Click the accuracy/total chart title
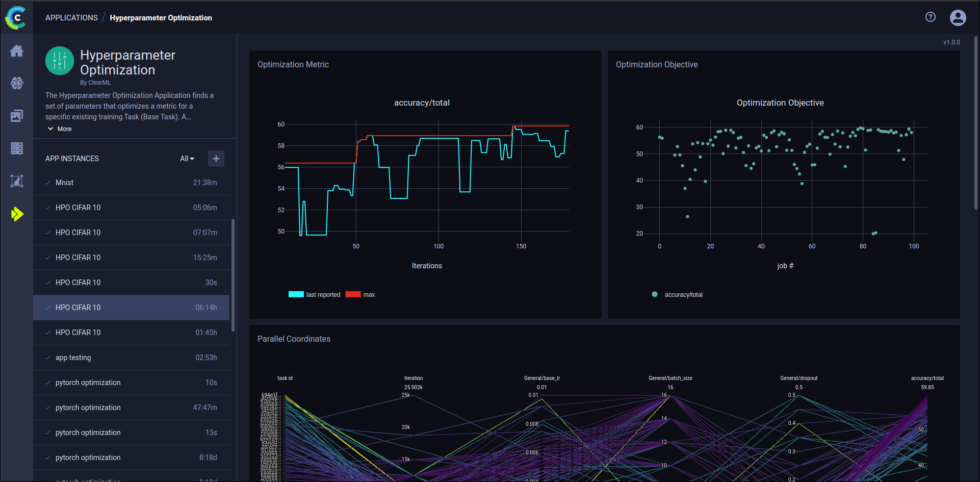 (x=422, y=103)
